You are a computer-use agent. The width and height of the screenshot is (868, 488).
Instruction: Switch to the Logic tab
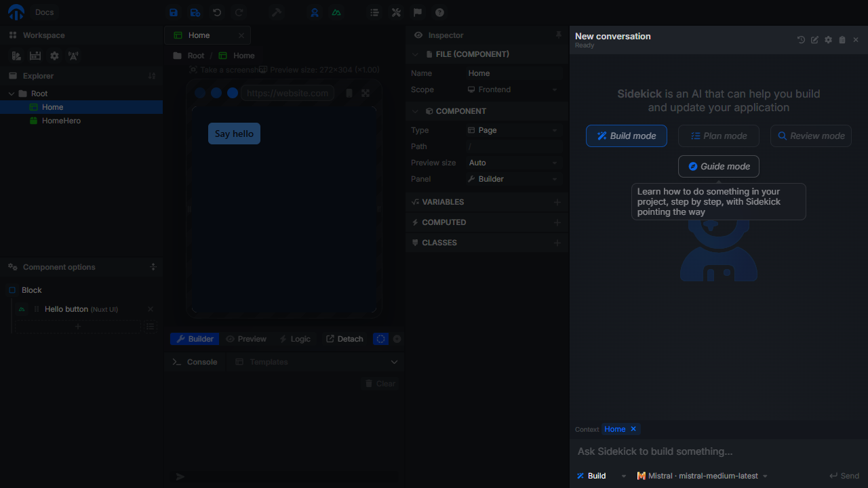[x=295, y=339]
